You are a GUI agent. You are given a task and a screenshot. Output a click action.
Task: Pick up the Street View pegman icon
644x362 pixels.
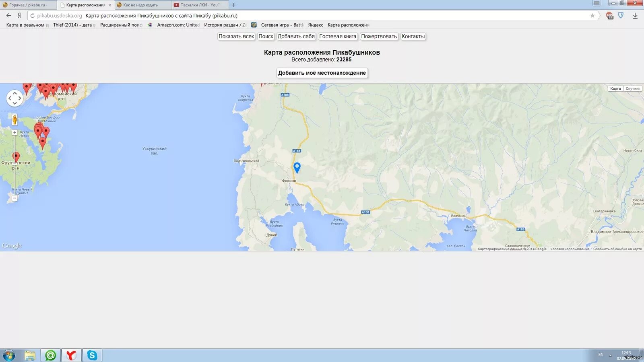coord(14,119)
